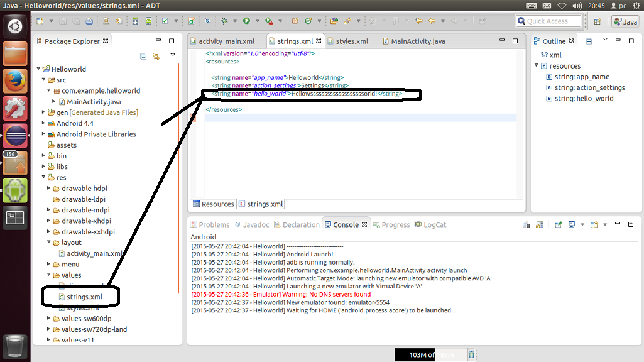Click the New Java Class toolbar icon

click(x=308, y=21)
